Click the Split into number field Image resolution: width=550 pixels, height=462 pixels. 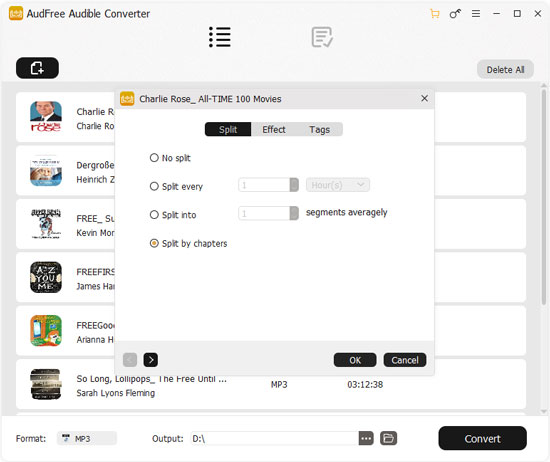(x=264, y=213)
